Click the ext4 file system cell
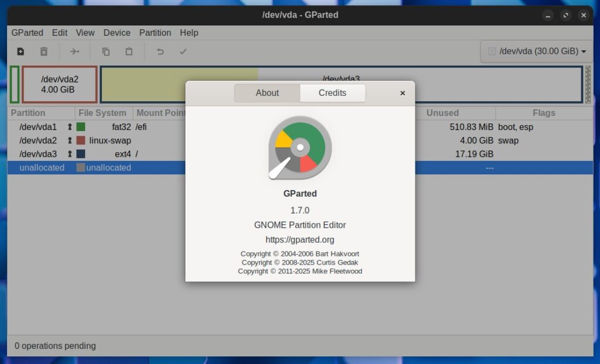The image size is (600, 364). (123, 154)
